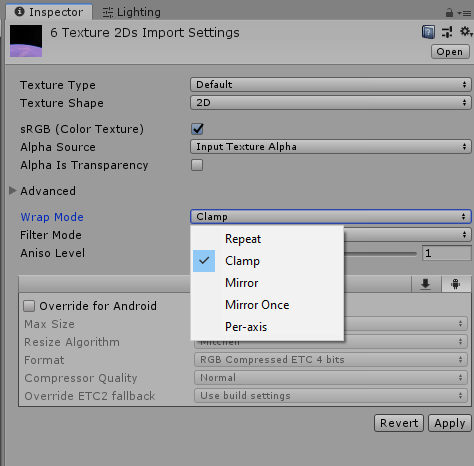Open the preset selector sliders icon
This screenshot has height=466, width=474.
447,32
